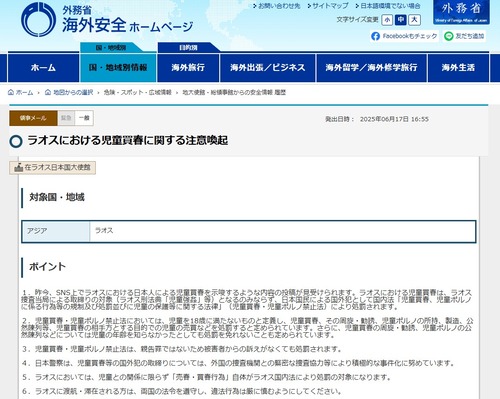Click Facebookもチェック button
The image size is (500, 399).
tap(404, 36)
